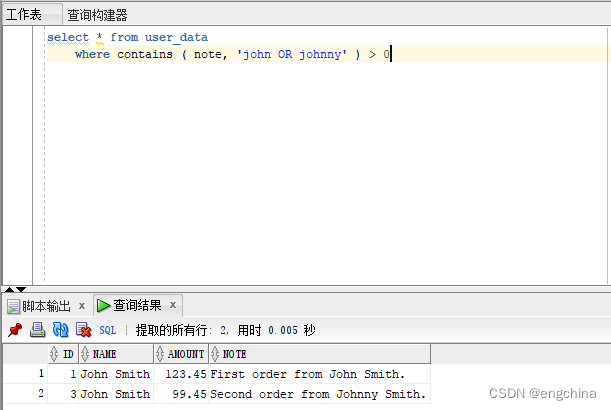Close the 查询结果 tab

point(173,305)
